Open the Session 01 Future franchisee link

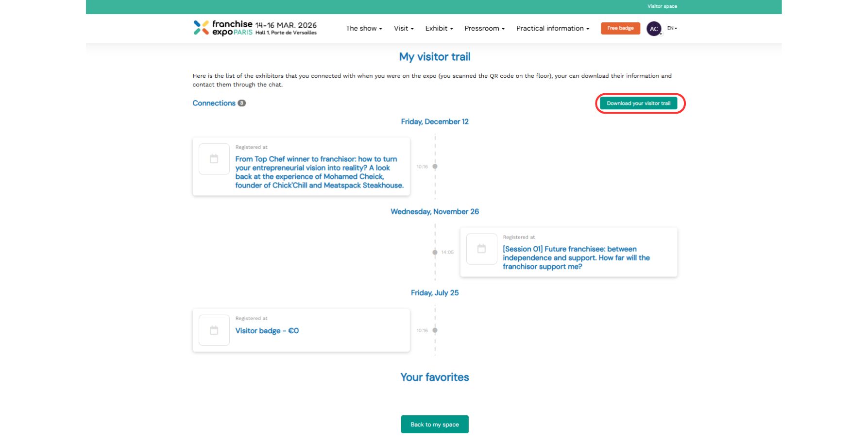(576, 257)
